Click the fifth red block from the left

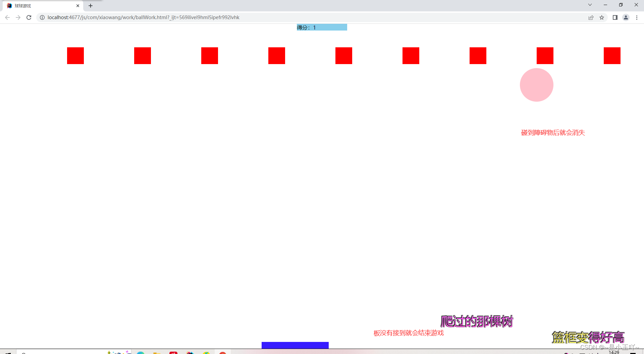pyautogui.click(x=344, y=56)
